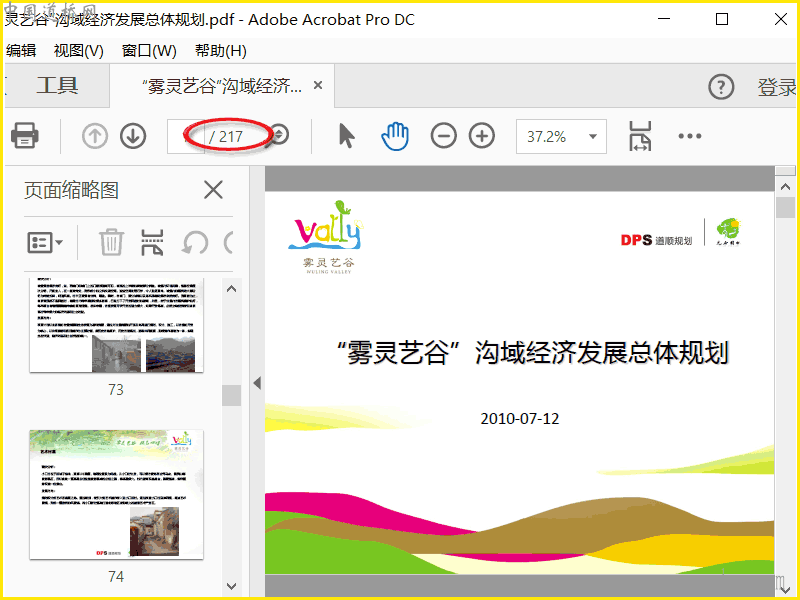This screenshot has width=800, height=600.
Task: Click the 登录 sign-in link
Action: tap(777, 87)
